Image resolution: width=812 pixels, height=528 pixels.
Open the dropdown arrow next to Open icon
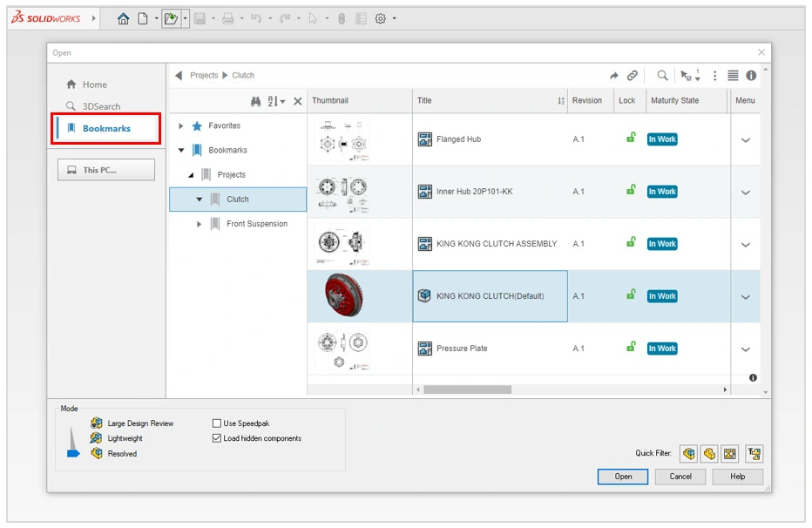pos(185,18)
